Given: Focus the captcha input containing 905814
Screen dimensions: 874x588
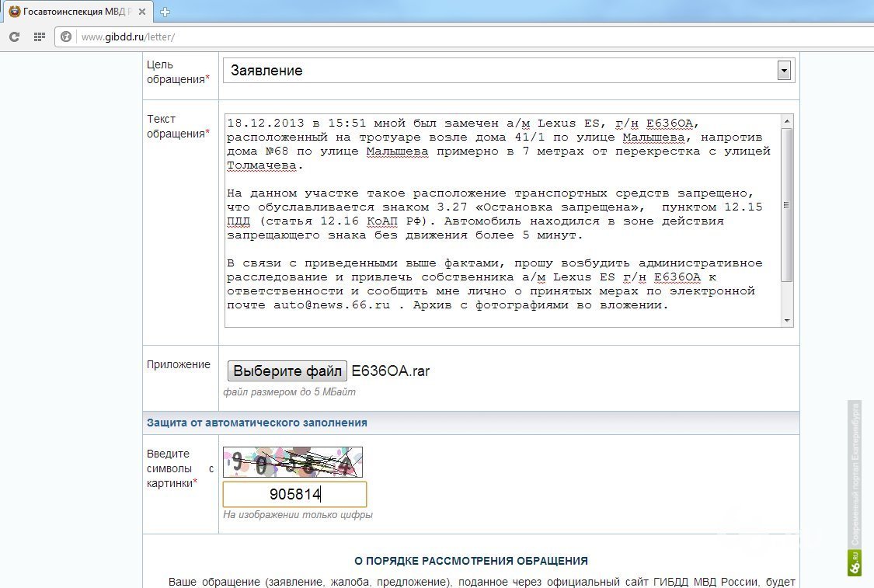Looking at the screenshot, I should [x=295, y=494].
